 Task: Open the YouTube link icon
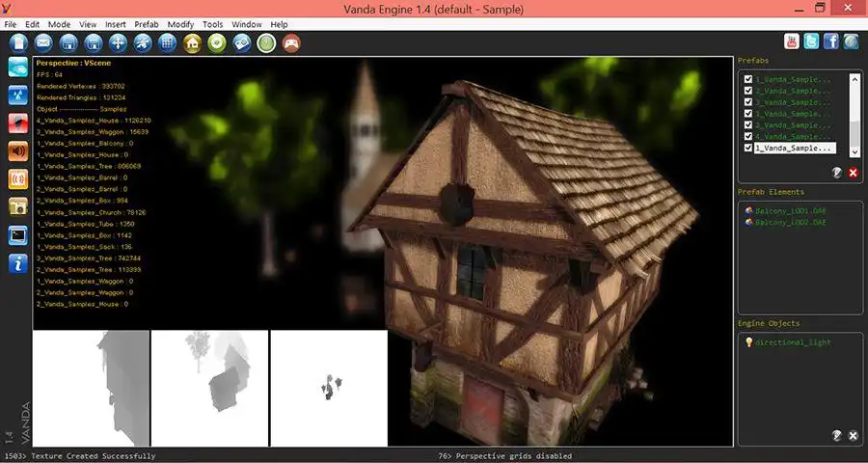click(x=792, y=41)
